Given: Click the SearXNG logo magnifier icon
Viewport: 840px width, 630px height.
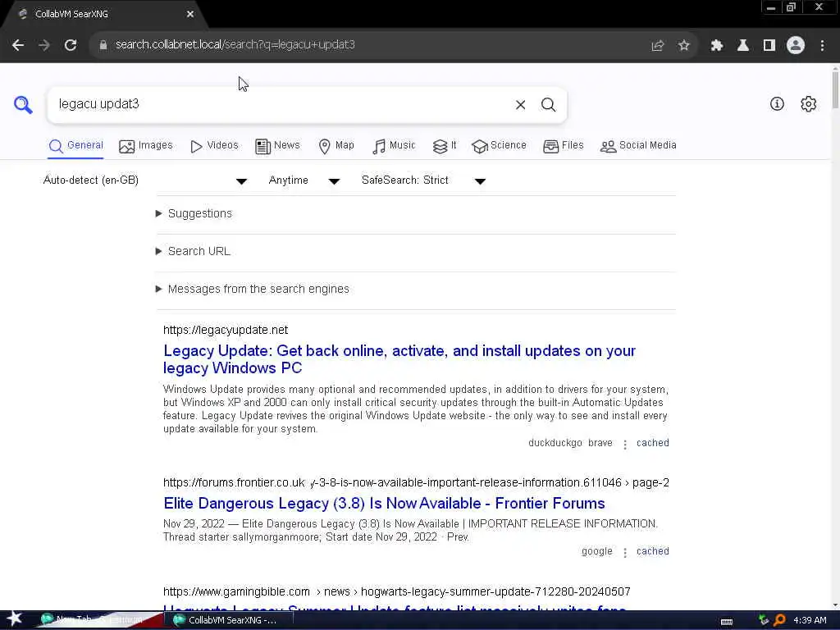Looking at the screenshot, I should click(x=23, y=104).
